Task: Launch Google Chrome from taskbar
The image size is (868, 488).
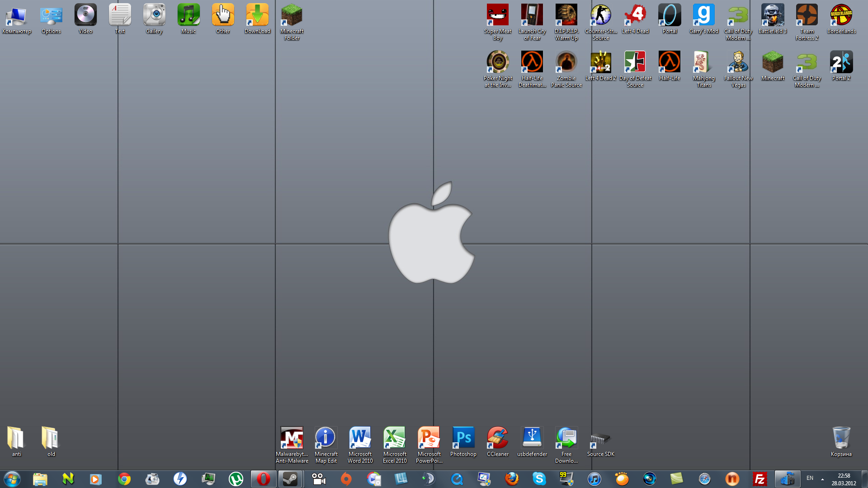Action: click(124, 479)
